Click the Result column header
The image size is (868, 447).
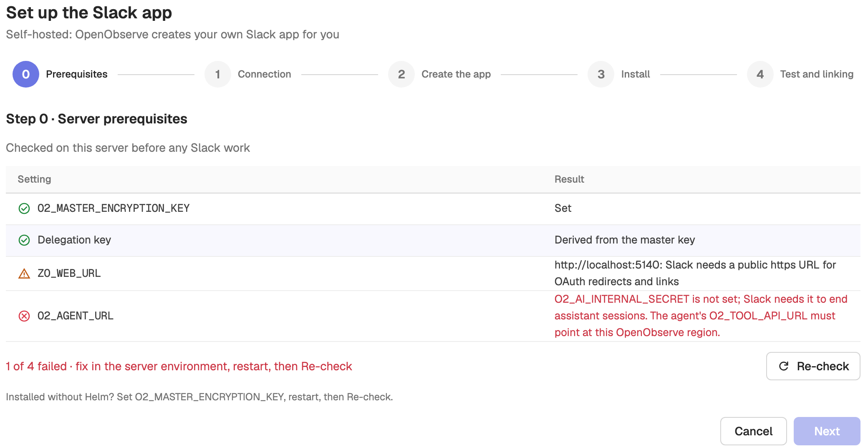click(569, 179)
